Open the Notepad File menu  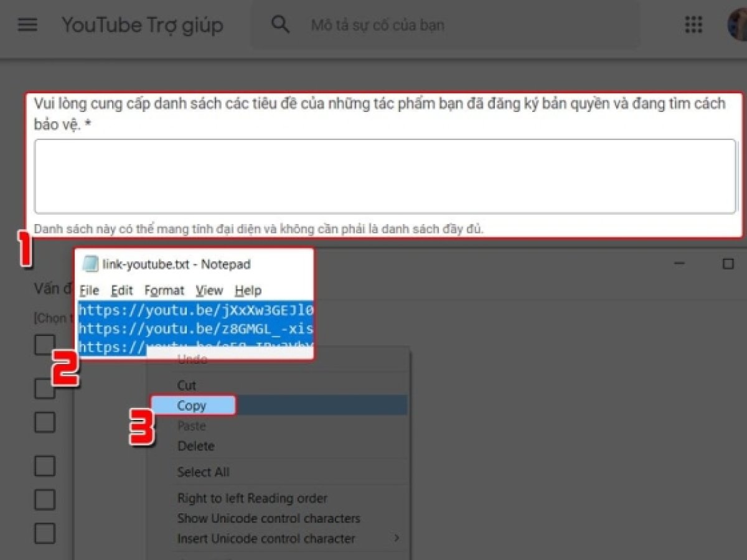90,291
